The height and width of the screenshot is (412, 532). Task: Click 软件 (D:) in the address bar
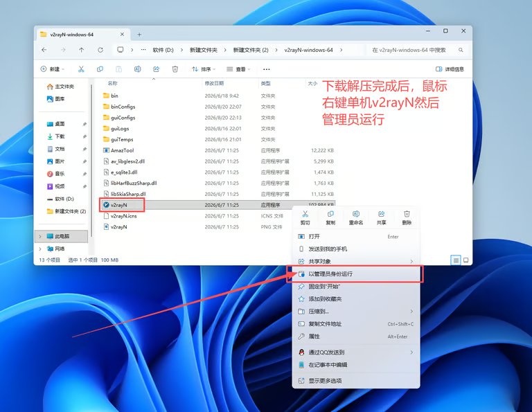163,50
